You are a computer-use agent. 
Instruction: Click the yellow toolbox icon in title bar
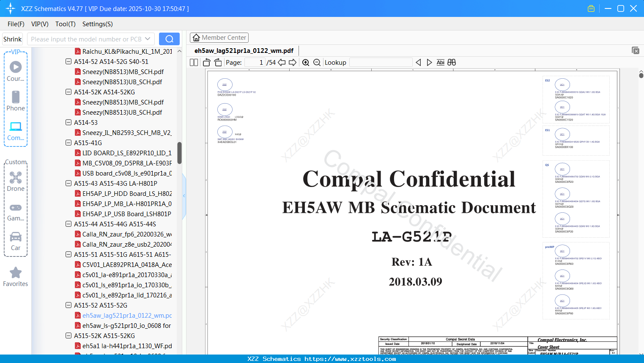coord(591,8)
